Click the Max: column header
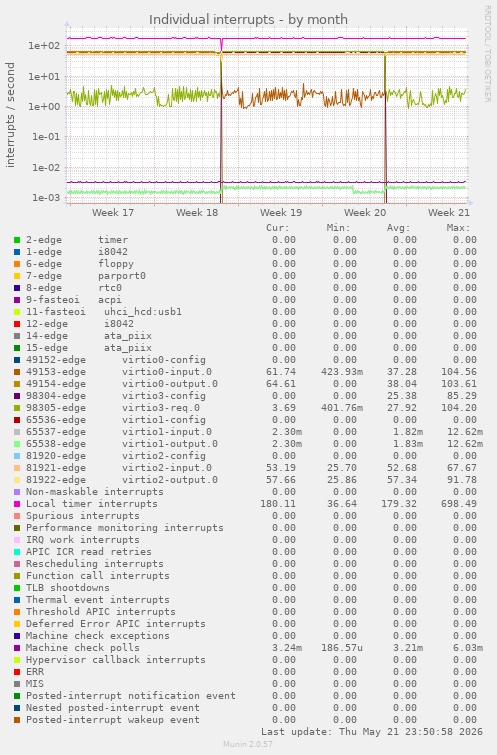This screenshot has height=755, width=497. [x=458, y=228]
